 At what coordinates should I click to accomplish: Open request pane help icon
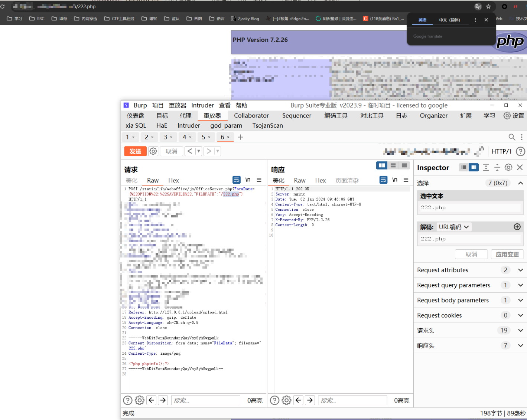[x=127, y=400]
